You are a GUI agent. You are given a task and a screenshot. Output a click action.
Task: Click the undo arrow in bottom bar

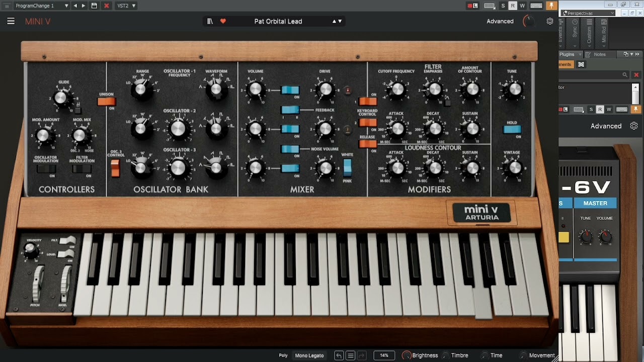339,355
